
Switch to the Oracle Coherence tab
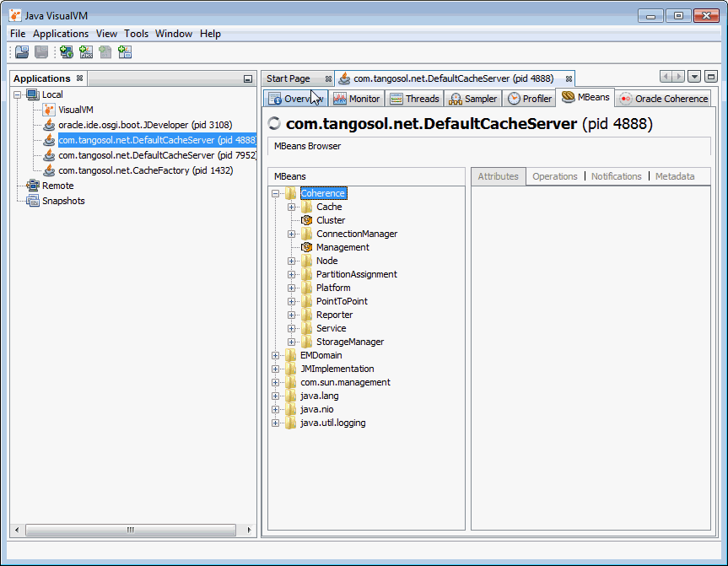pos(663,99)
